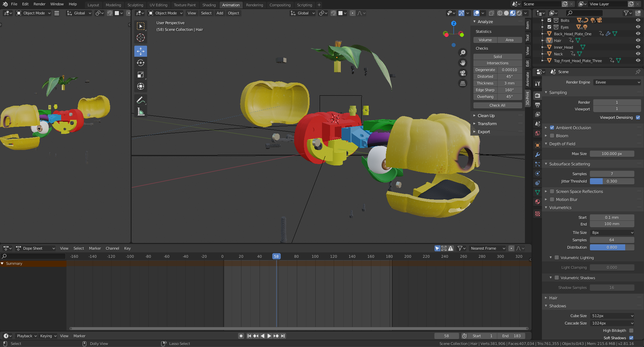Adjust the volumetrics Distribution slider

[612, 247]
